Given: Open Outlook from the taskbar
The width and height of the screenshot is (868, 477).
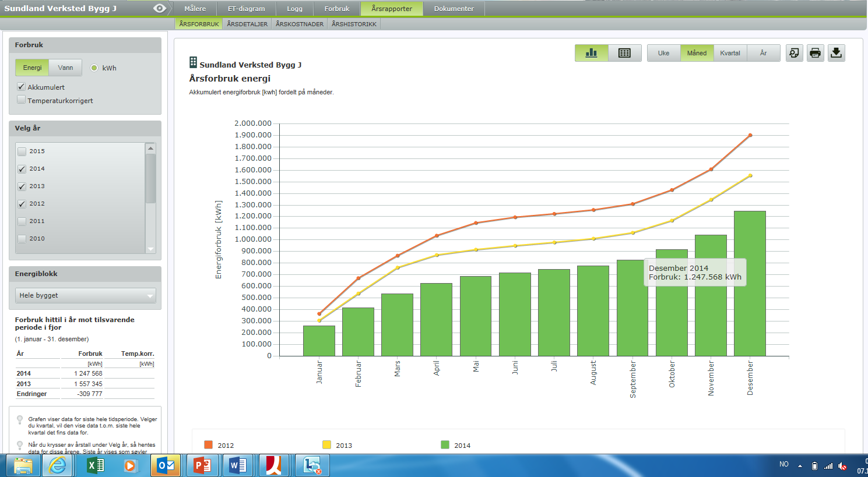Looking at the screenshot, I should [x=167, y=466].
